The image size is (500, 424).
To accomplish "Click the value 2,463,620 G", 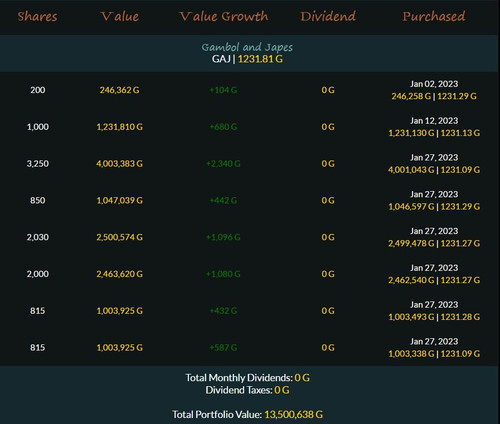I will [x=120, y=274].
